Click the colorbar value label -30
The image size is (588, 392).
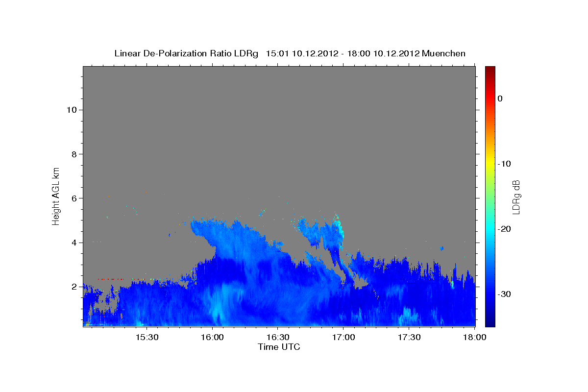coord(504,294)
